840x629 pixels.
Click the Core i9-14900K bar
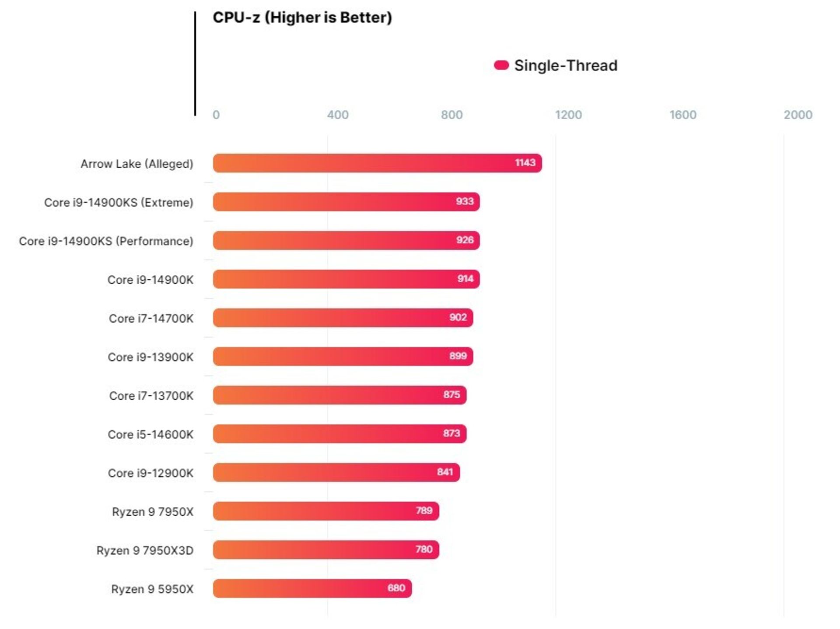346,279
